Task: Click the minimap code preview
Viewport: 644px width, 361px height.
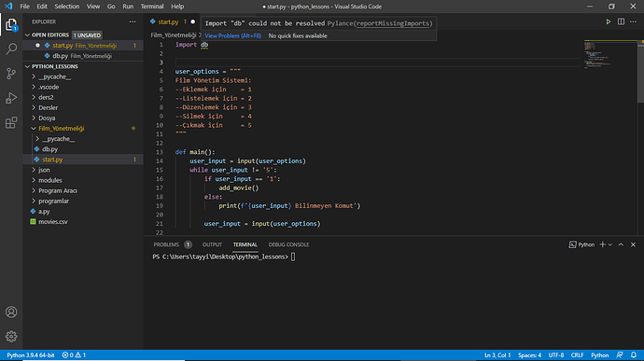Action: (x=609, y=55)
